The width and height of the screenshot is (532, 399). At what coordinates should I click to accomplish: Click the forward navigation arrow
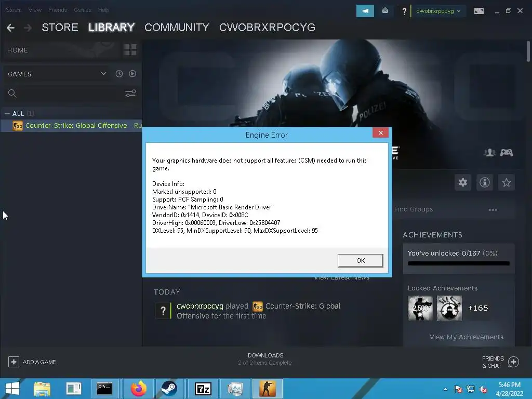click(x=28, y=28)
